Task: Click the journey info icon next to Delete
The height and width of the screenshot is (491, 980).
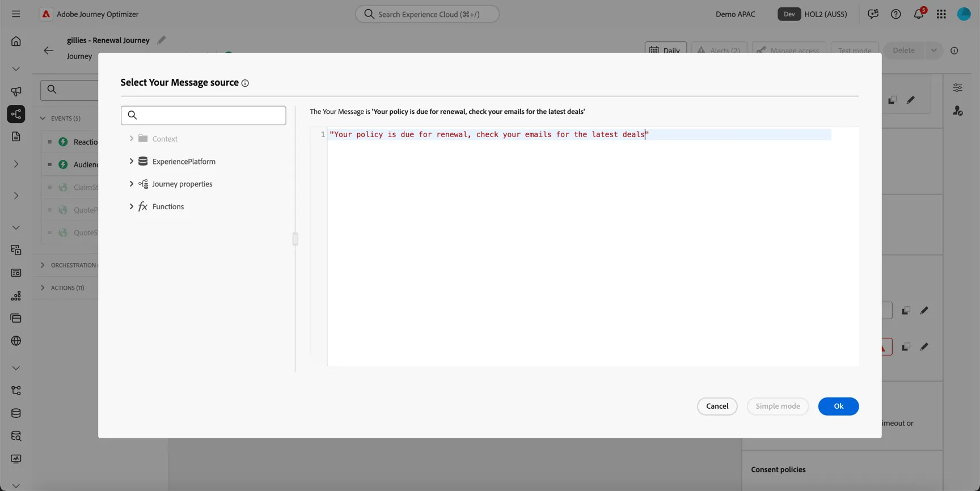Action: 954,50
